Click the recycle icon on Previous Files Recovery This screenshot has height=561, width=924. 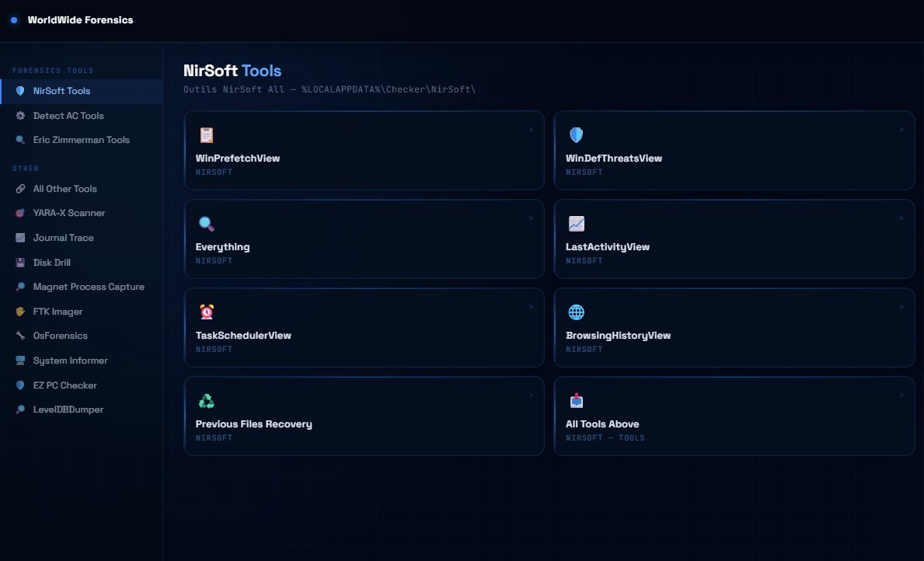[x=206, y=401]
